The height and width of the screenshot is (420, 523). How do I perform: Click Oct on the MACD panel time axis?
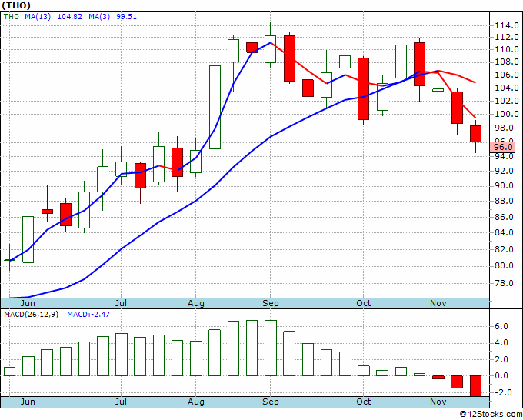click(x=363, y=402)
